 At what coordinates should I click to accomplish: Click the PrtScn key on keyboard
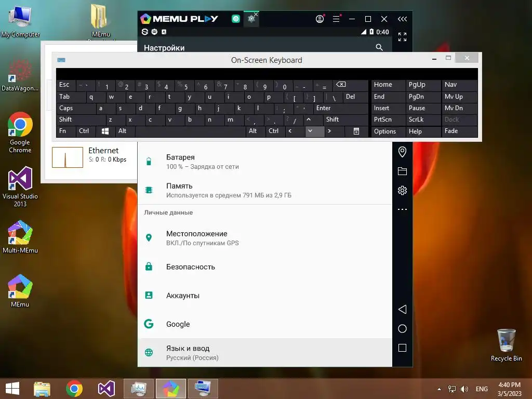click(388, 119)
